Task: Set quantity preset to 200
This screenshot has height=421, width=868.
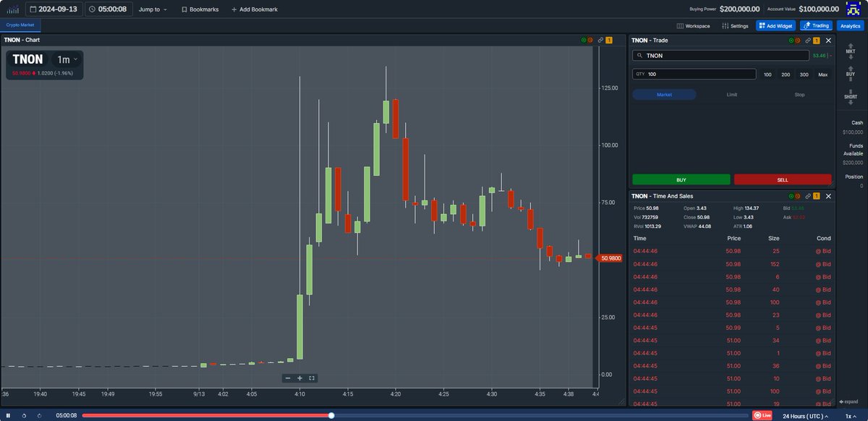Action: (x=786, y=75)
